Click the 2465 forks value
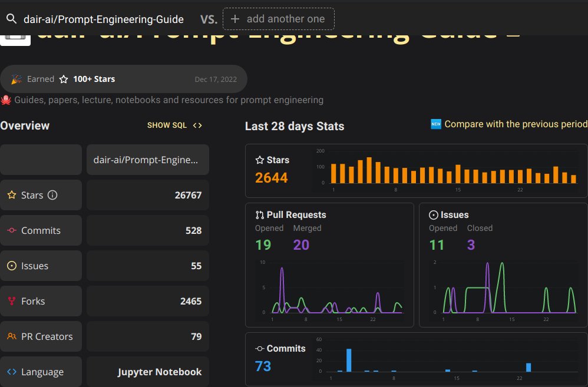Viewport: 588px width, 387px height. click(191, 301)
